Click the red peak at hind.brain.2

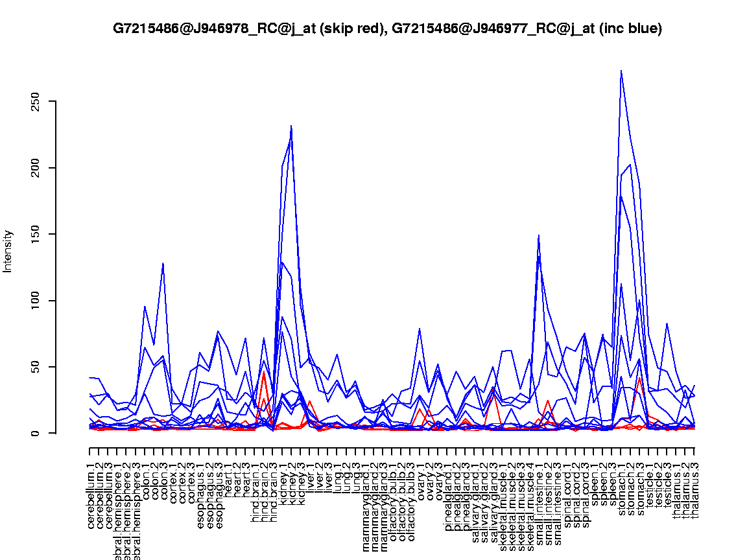click(x=264, y=371)
